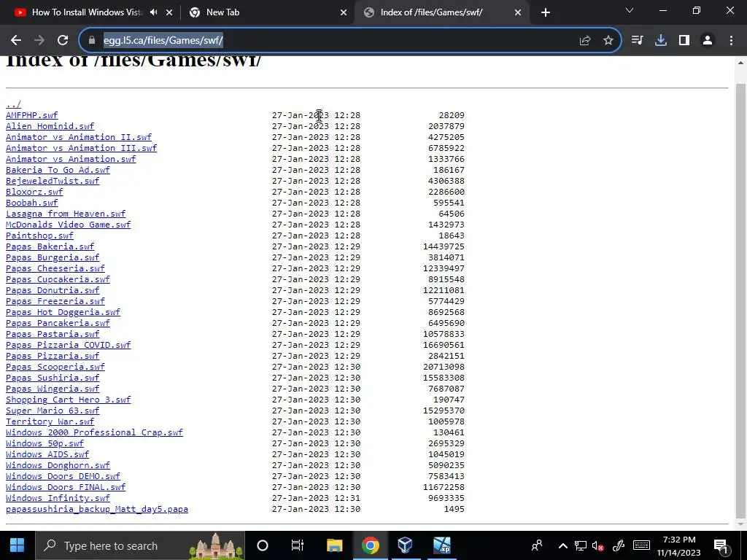Bookmark this page with the star icon
747x560 pixels.
pos(608,41)
